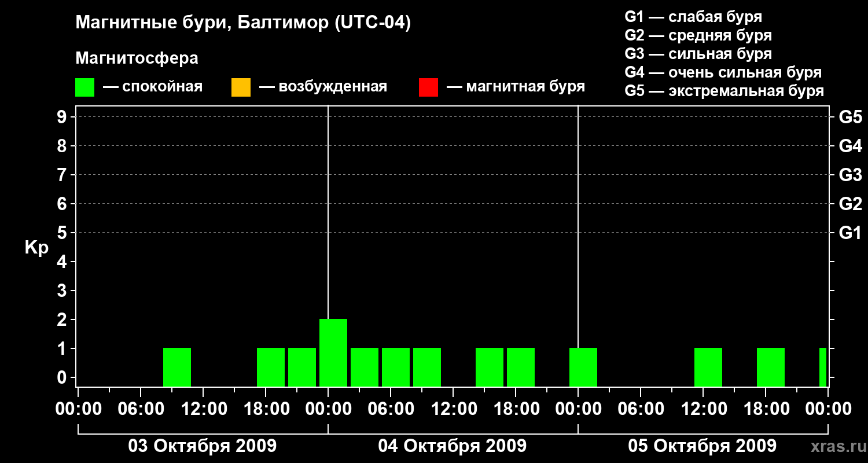Click the 08:00–11:00 bar on 04 October

427,367
